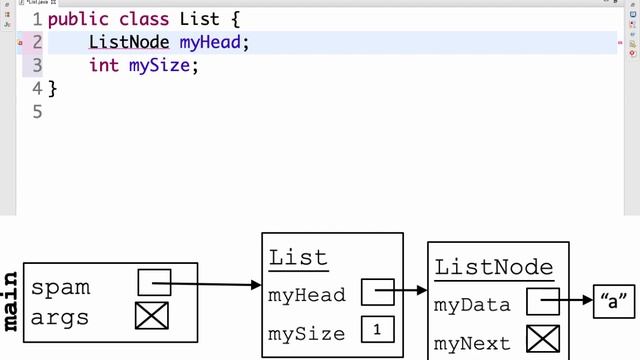Image resolution: width=640 pixels, height=360 pixels.
Task: Click the 'class' keyword on line 1
Action: click(144, 20)
